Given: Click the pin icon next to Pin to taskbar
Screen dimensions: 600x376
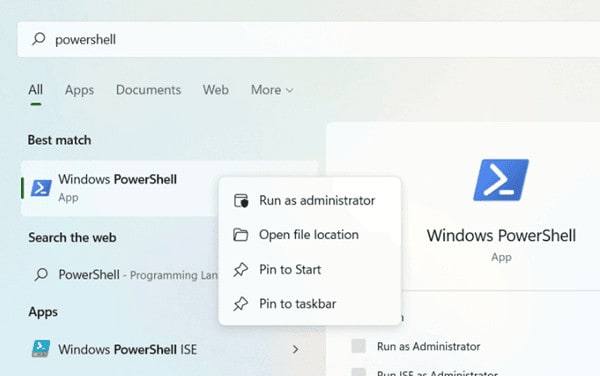Looking at the screenshot, I should (241, 304).
